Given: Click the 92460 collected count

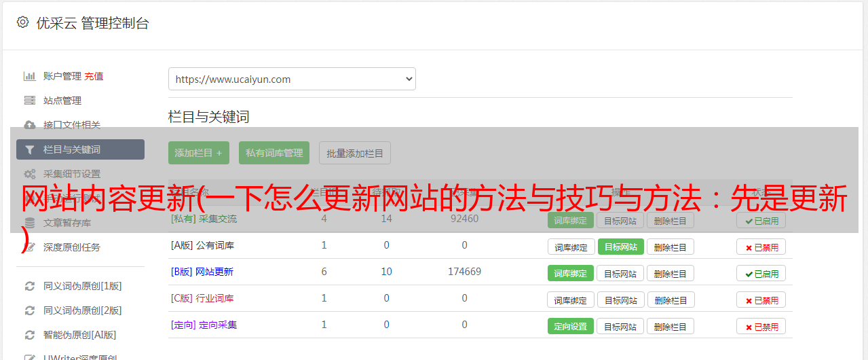Looking at the screenshot, I should coord(464,219).
